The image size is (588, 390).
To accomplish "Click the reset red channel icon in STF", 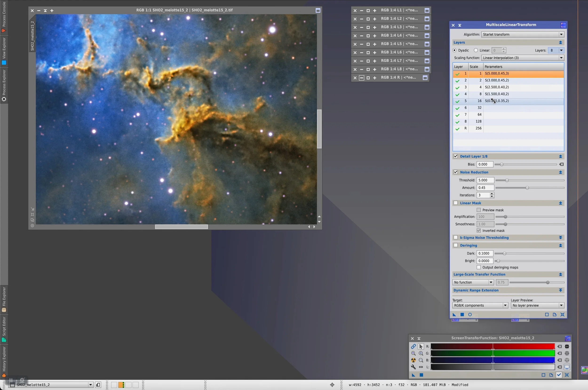I will pyautogui.click(x=559, y=346).
